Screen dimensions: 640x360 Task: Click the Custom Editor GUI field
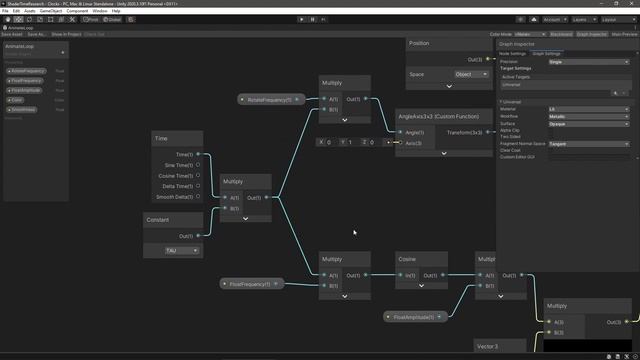pyautogui.click(x=589, y=157)
